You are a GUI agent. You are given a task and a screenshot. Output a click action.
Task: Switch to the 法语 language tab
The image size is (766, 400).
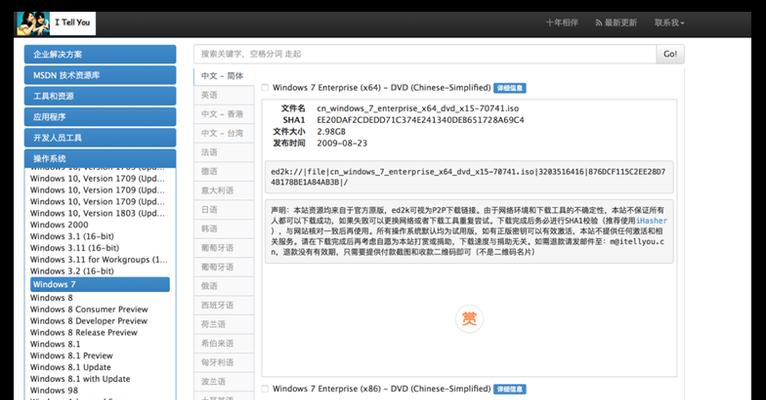(x=224, y=152)
